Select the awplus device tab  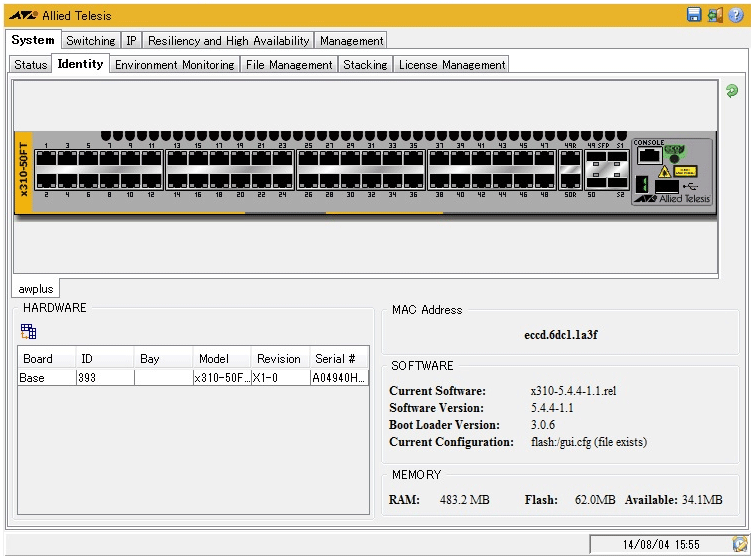pyautogui.click(x=36, y=288)
